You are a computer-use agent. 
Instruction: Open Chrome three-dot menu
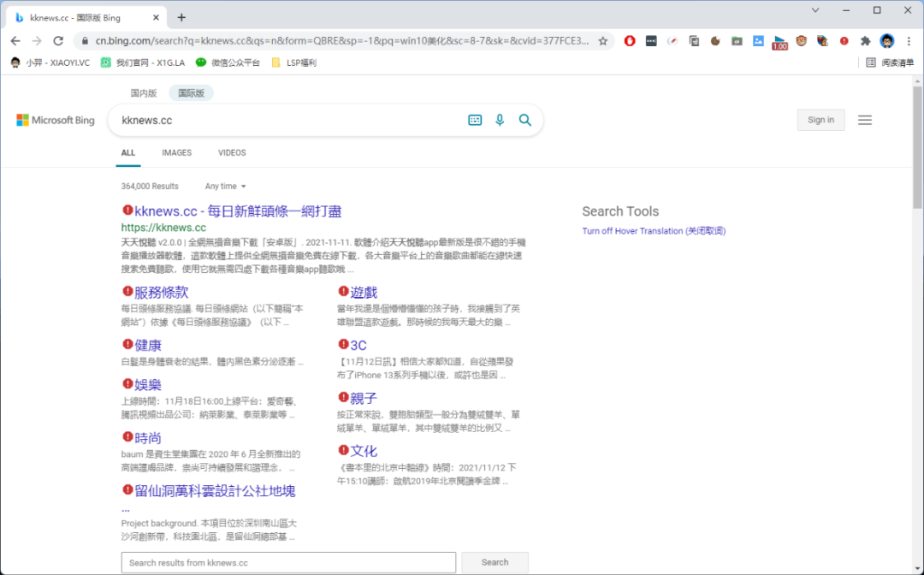pos(909,41)
